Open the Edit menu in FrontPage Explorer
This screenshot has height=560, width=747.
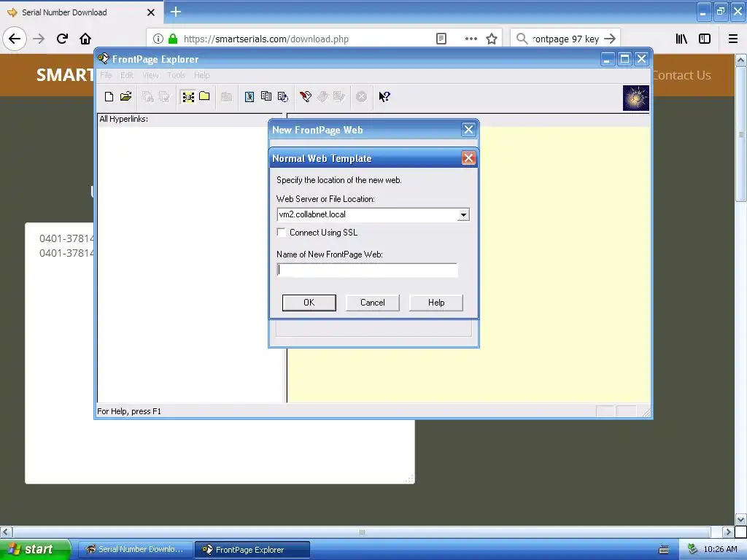[127, 75]
